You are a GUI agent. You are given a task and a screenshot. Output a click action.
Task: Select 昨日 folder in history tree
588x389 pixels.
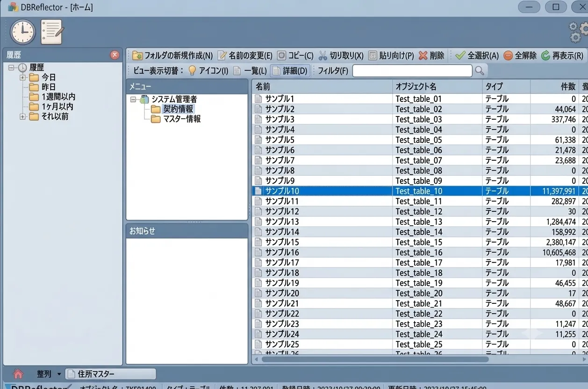(42, 87)
